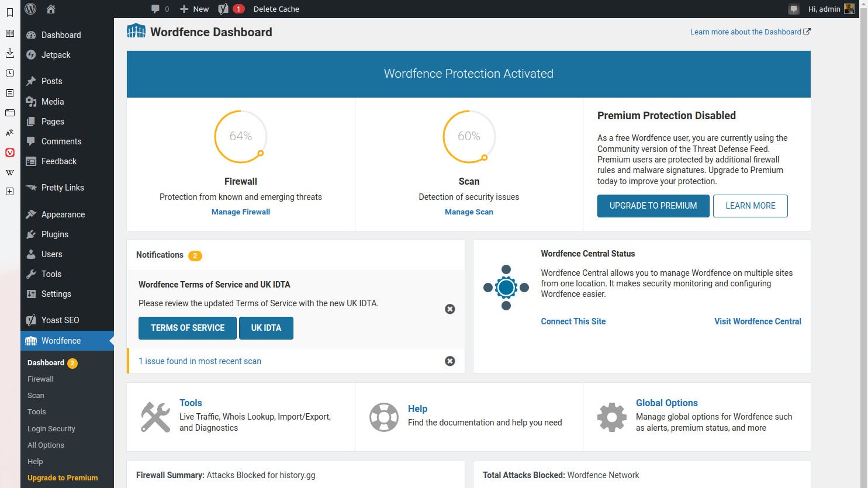
Task: Open the Appearance menu item
Action: 67,214
